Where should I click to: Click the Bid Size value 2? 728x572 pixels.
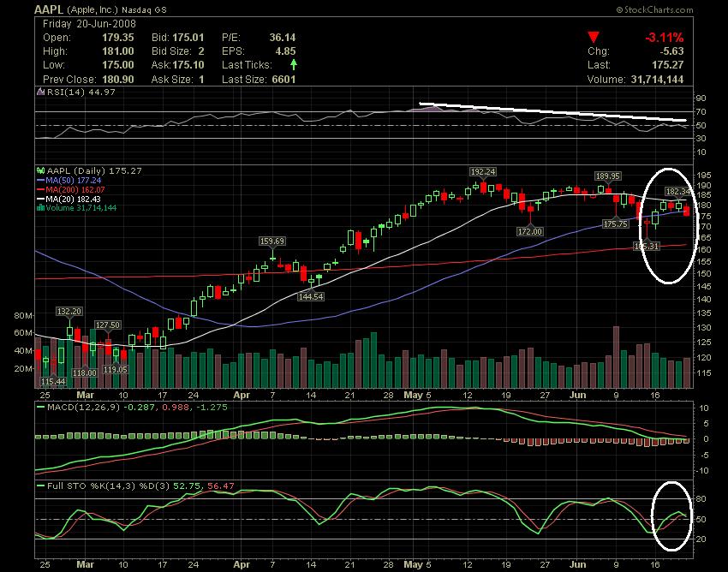click(x=201, y=51)
